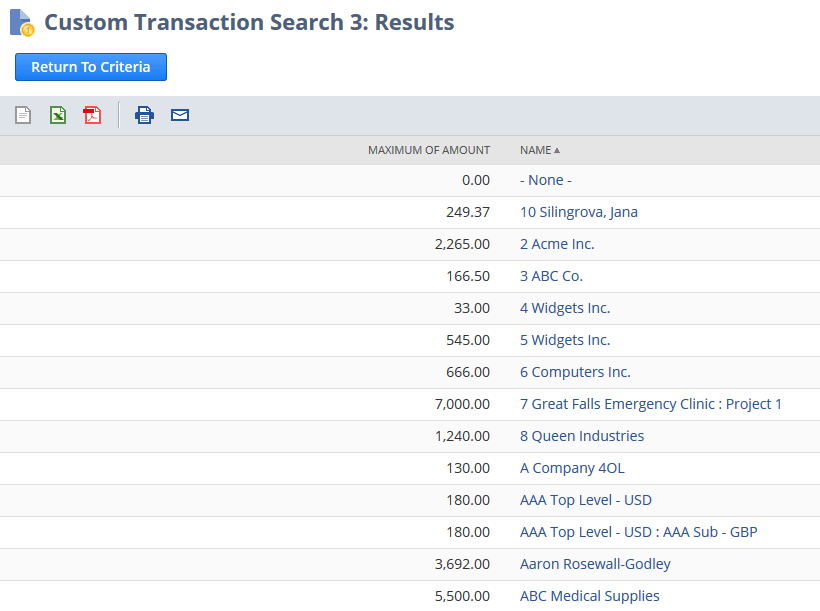Select amount 666.00
The image size is (820, 611).
pos(468,372)
